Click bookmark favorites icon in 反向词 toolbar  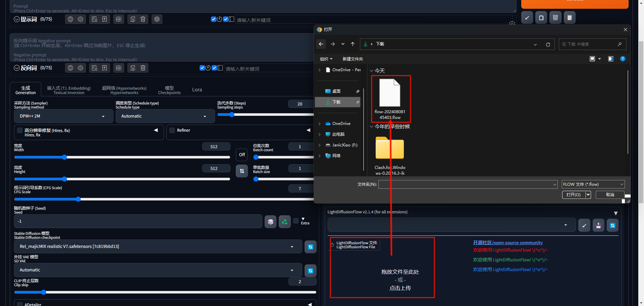105,68
